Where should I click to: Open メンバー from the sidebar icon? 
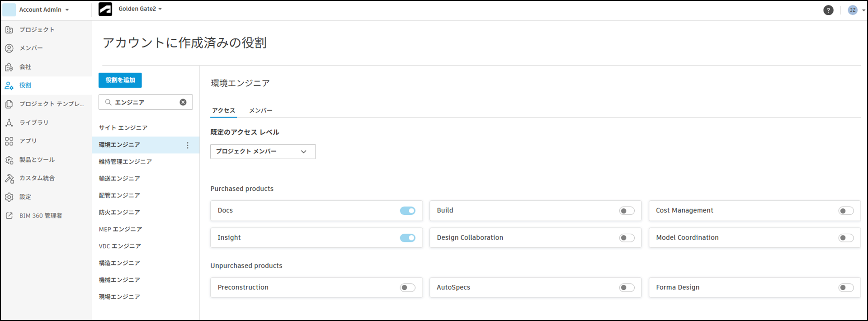(x=9, y=48)
